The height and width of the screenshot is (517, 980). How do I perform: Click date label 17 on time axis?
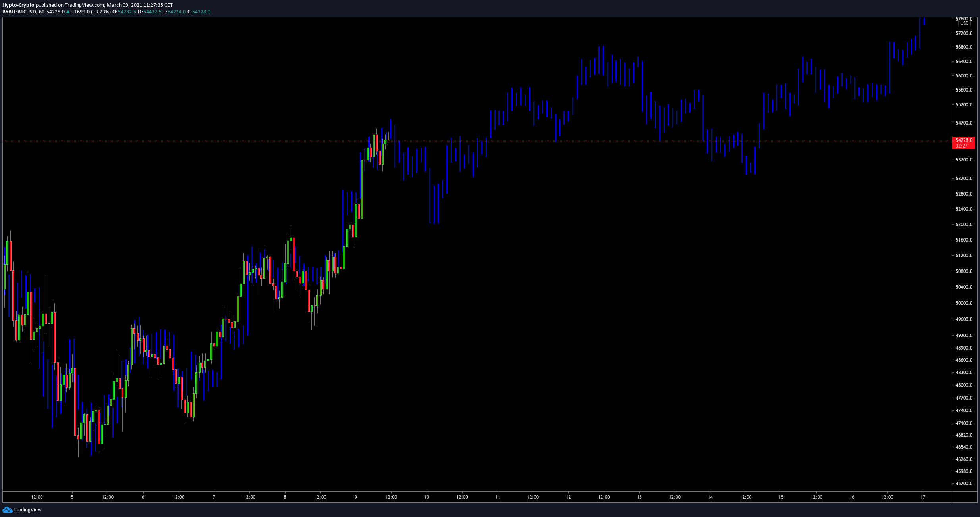point(923,497)
